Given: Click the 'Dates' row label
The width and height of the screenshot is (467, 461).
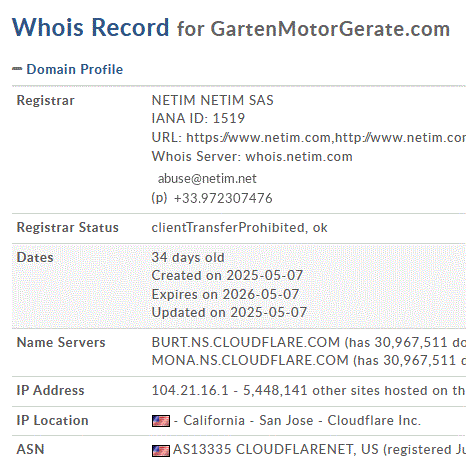Looking at the screenshot, I should (35, 258).
